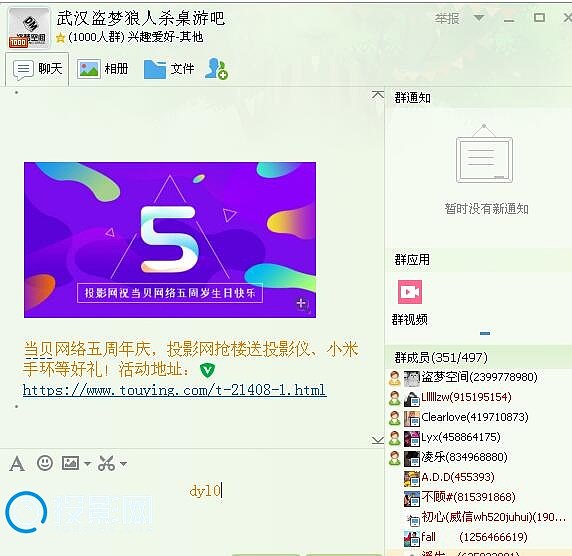Open the 文件 files tab

click(169, 69)
